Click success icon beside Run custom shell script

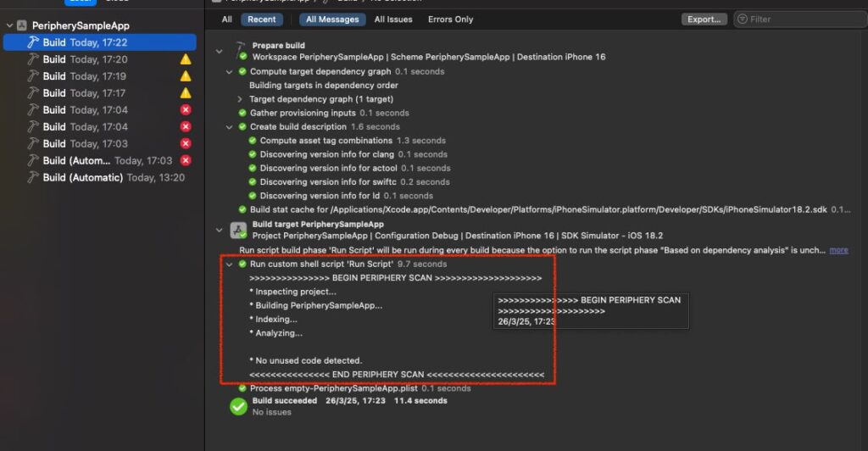point(242,264)
